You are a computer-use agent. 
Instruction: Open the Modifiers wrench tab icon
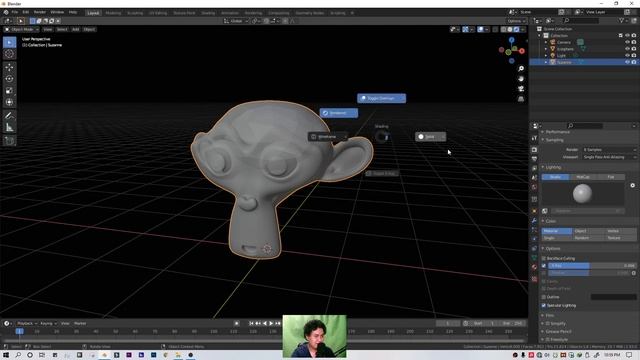tap(534, 221)
